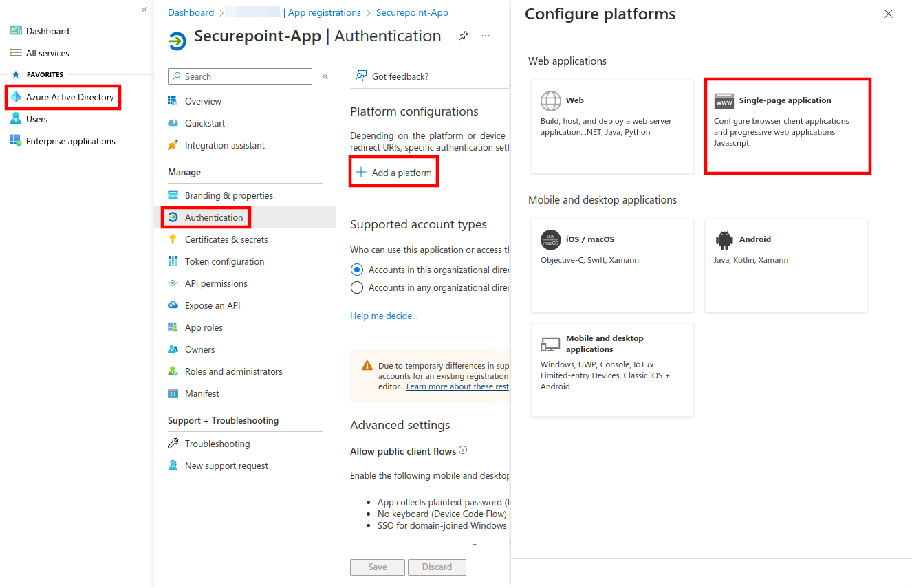Collapse the far-left portal sidebar chevron
This screenshot has width=912, height=588.
pyautogui.click(x=144, y=10)
